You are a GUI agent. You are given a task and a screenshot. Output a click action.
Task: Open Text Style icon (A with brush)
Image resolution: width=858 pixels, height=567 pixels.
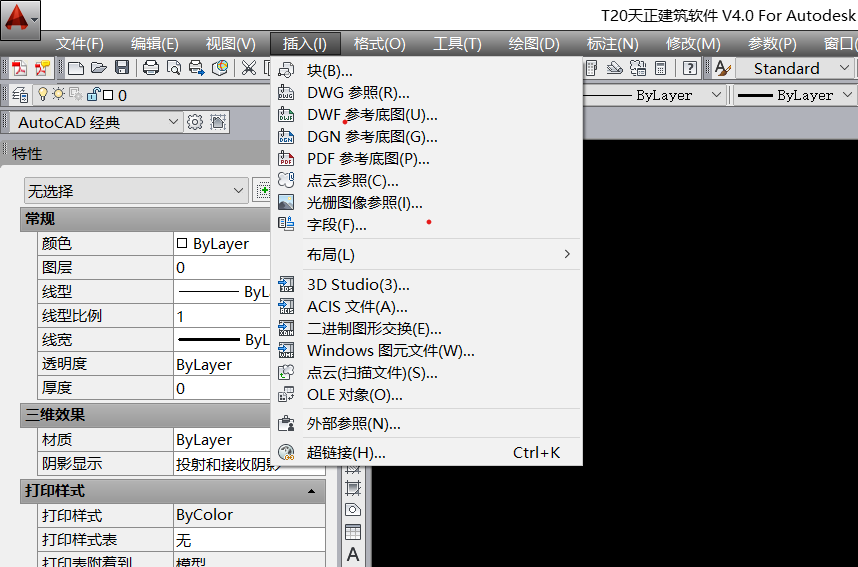723,68
